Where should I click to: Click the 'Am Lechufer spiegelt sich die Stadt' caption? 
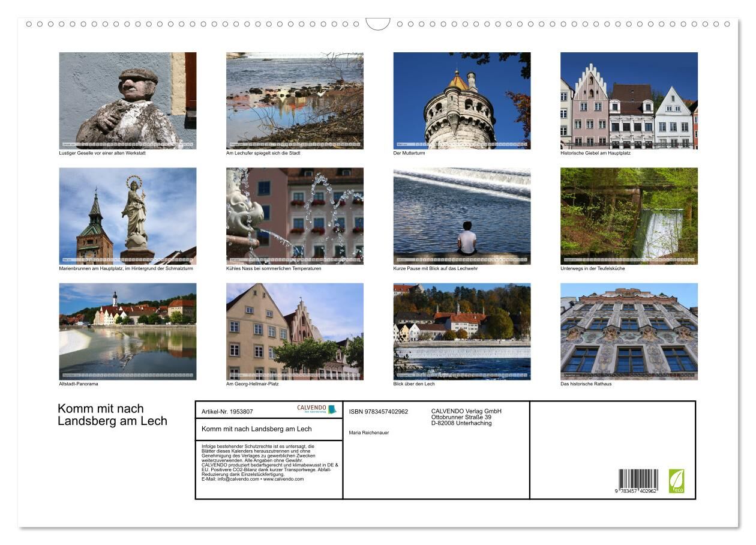[x=263, y=153]
